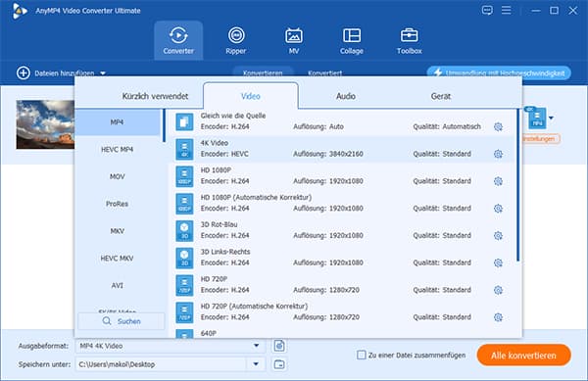
Task: Select AVI in the format list
Action: click(118, 285)
